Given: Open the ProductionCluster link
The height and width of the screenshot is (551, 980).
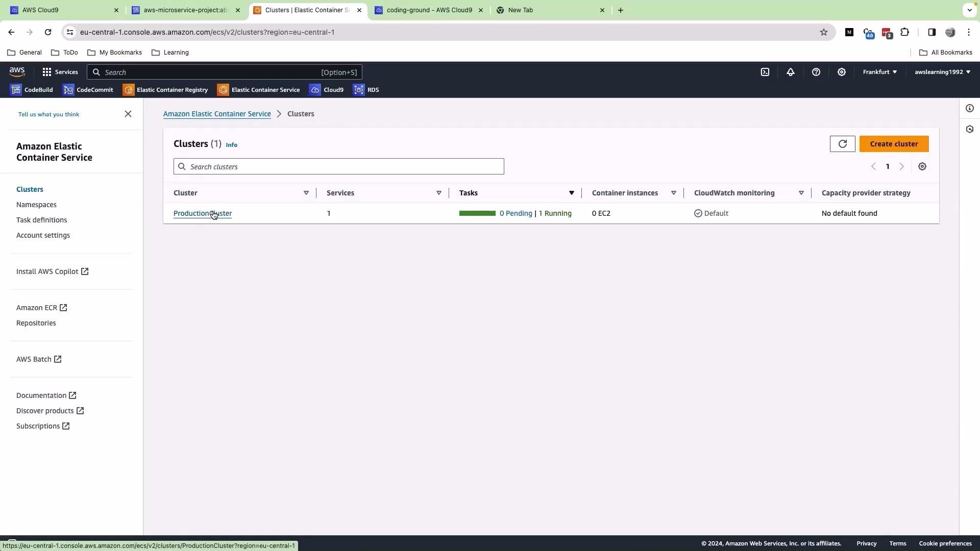Looking at the screenshot, I should [x=203, y=213].
